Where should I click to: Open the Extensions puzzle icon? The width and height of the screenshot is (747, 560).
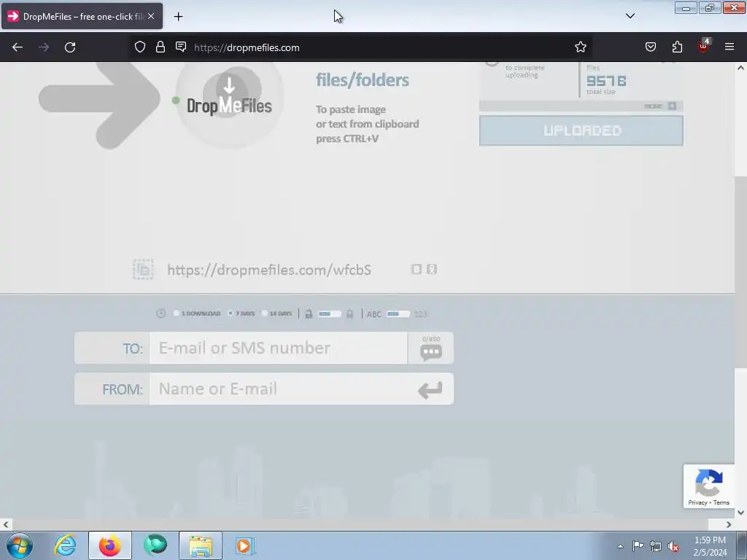(x=677, y=47)
